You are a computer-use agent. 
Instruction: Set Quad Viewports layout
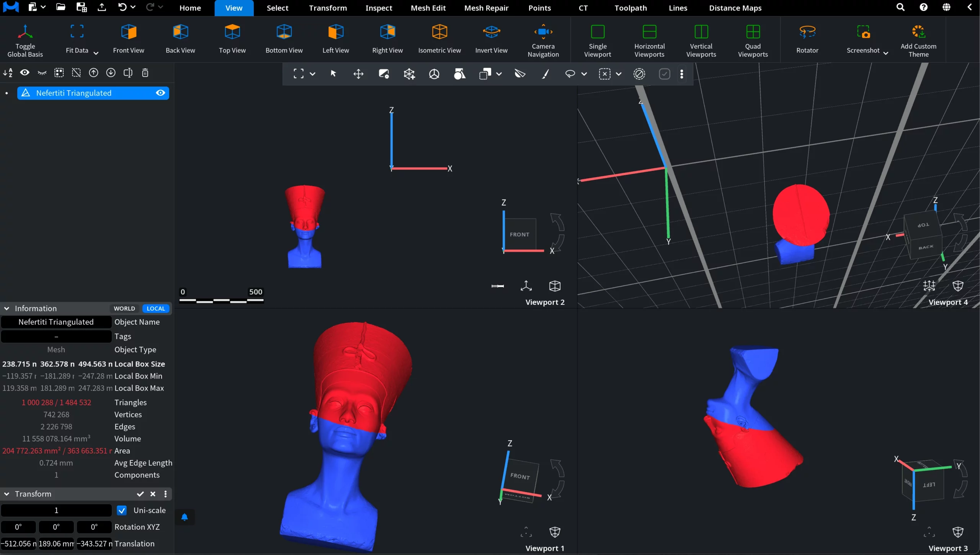tap(753, 40)
